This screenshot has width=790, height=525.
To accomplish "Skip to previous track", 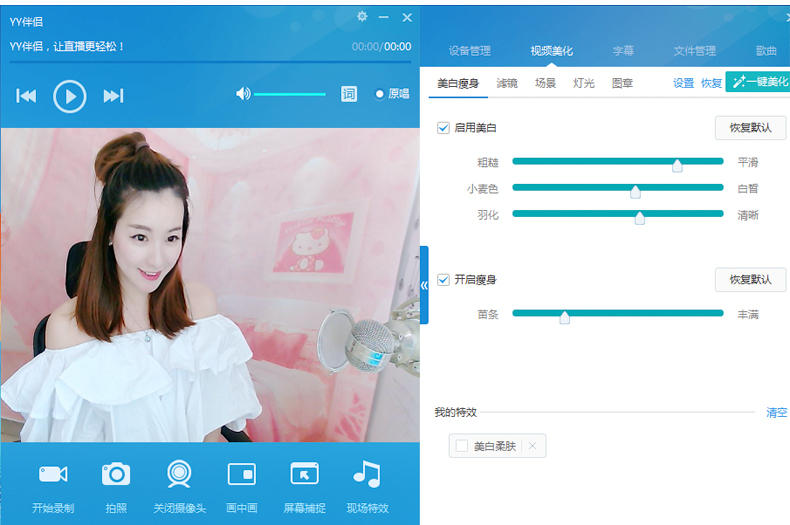I will 26,96.
